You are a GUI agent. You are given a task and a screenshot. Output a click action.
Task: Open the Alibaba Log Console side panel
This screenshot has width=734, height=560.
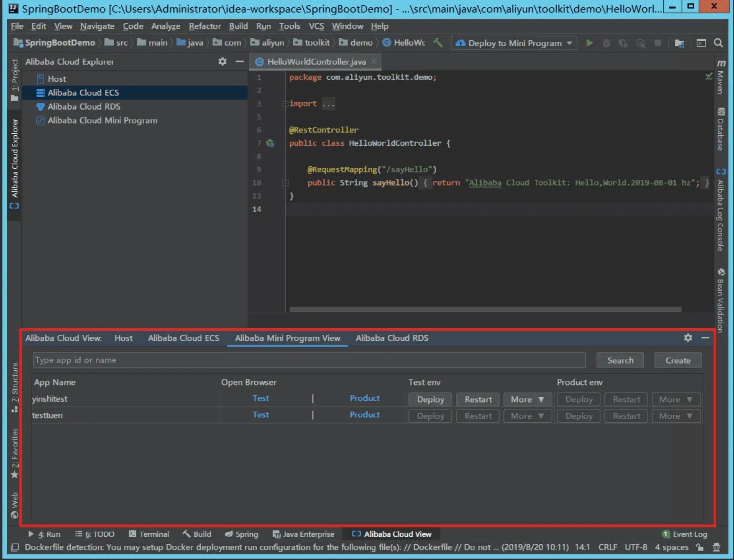tap(721, 210)
